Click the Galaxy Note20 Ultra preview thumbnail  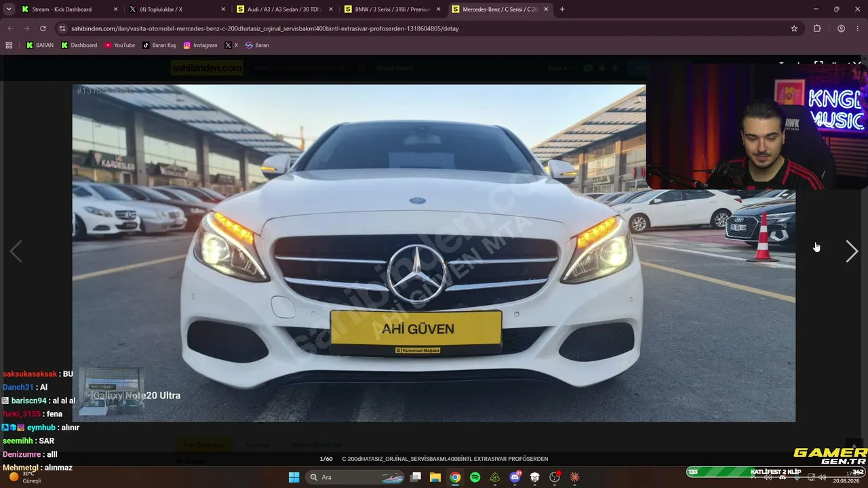pos(111,392)
